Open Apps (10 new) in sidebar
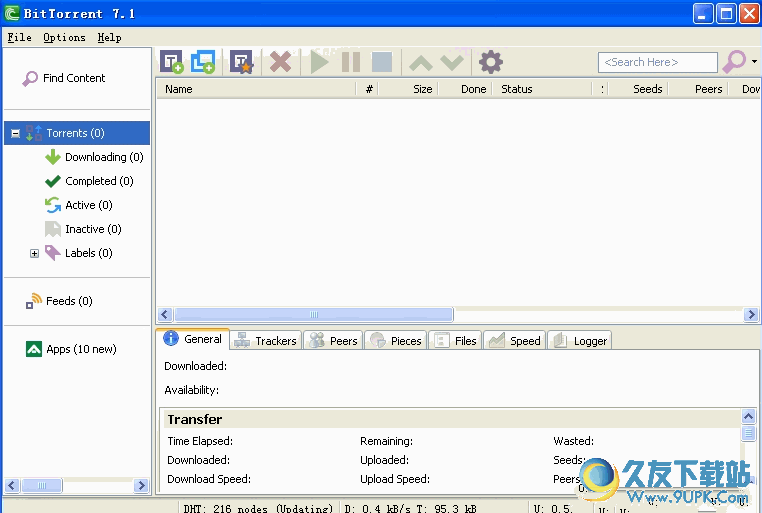 pos(71,349)
